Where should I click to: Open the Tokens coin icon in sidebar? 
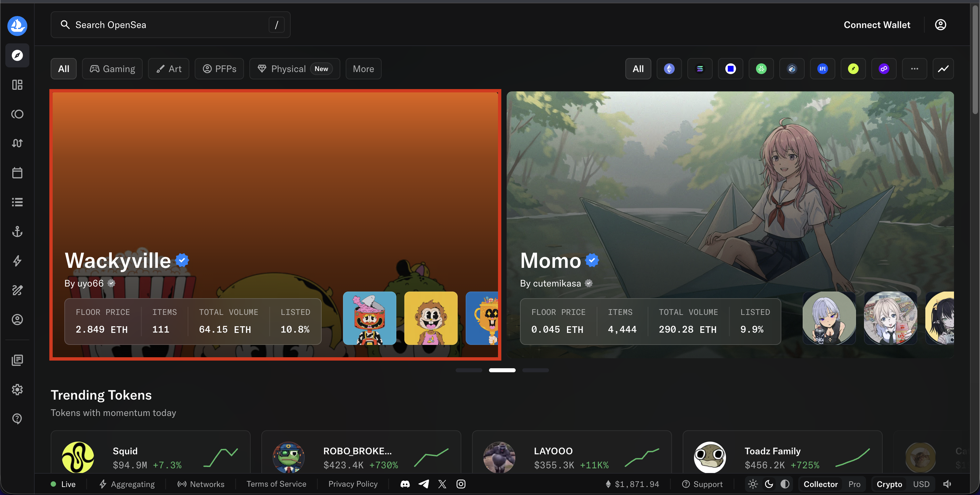pyautogui.click(x=17, y=114)
